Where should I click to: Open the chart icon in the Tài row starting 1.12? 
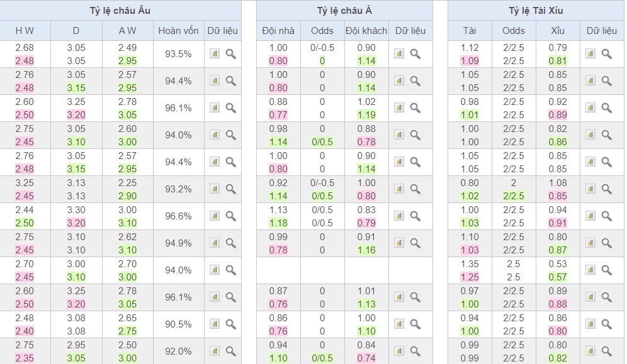(x=590, y=54)
